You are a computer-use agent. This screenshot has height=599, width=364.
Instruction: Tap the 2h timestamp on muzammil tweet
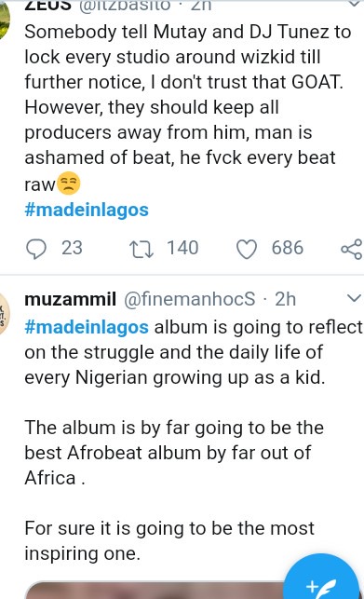point(285,299)
